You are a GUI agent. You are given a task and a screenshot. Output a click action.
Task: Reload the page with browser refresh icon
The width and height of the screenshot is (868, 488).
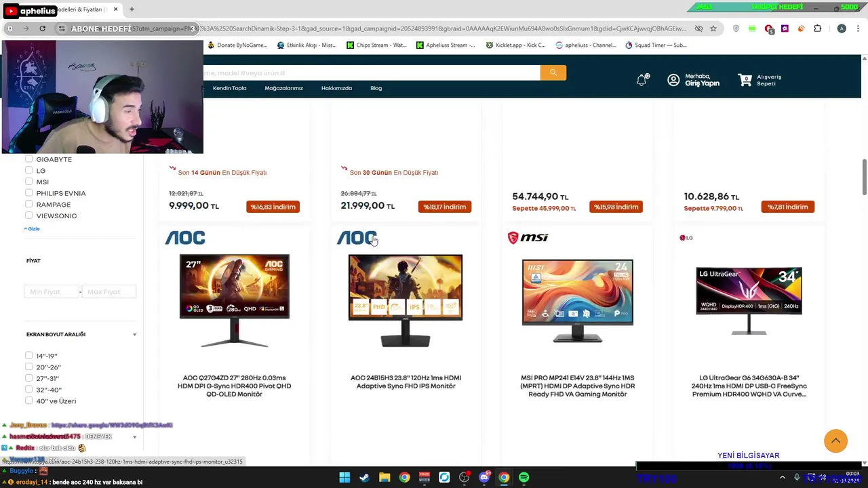42,28
